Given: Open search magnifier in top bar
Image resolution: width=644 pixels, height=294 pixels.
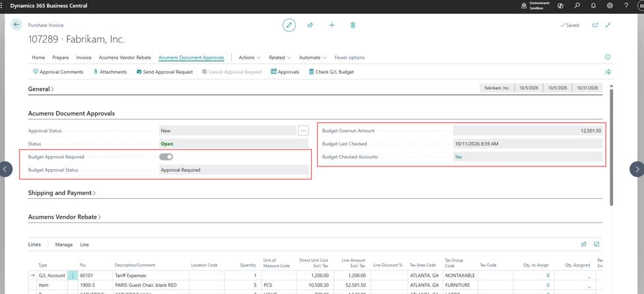Looking at the screenshot, I should pyautogui.click(x=577, y=6).
